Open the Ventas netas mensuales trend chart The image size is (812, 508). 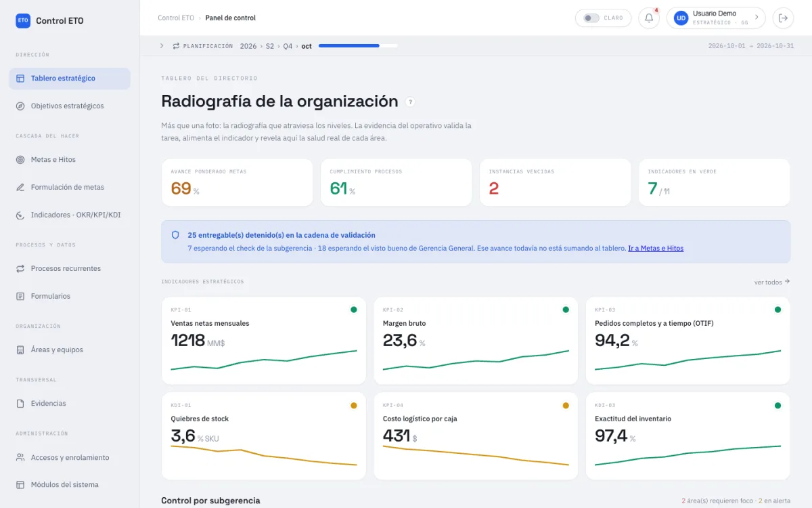click(x=264, y=361)
